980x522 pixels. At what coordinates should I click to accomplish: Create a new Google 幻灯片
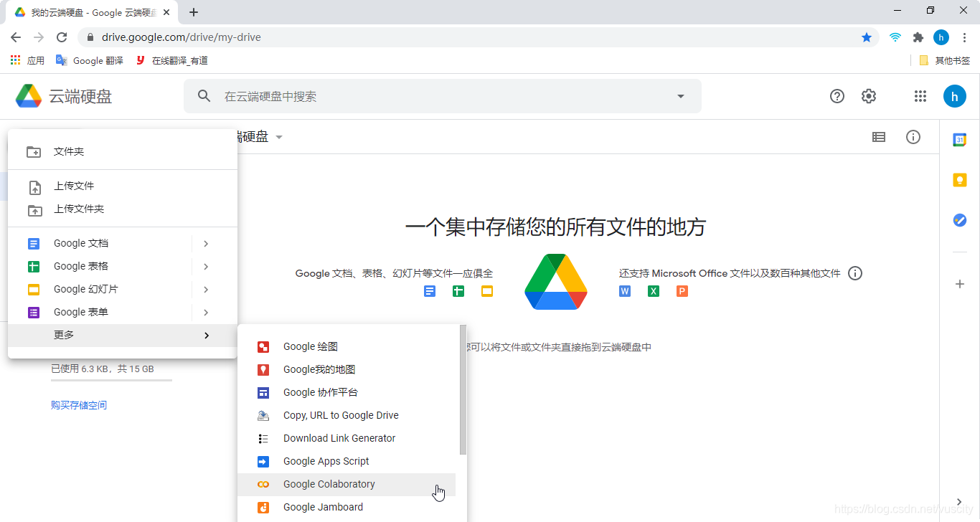(x=100, y=289)
